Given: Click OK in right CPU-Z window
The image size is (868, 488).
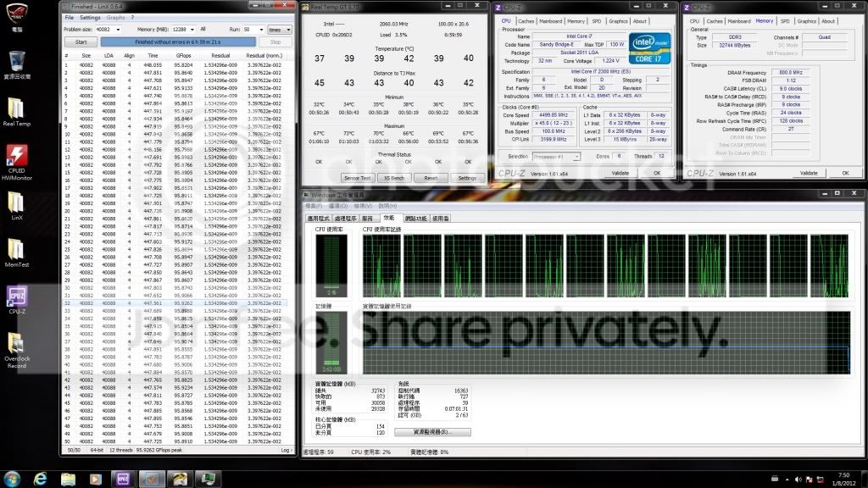Looking at the screenshot, I should [845, 173].
